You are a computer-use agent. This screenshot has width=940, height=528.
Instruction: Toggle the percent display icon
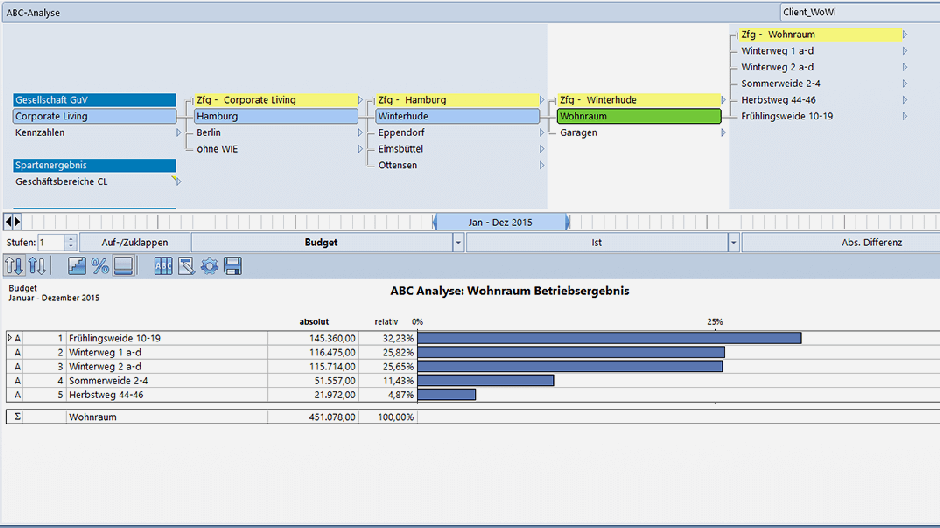100,265
